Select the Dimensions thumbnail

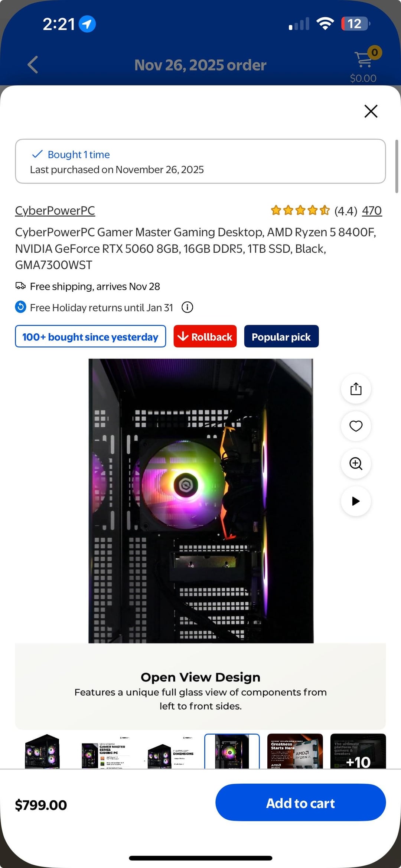point(169,751)
